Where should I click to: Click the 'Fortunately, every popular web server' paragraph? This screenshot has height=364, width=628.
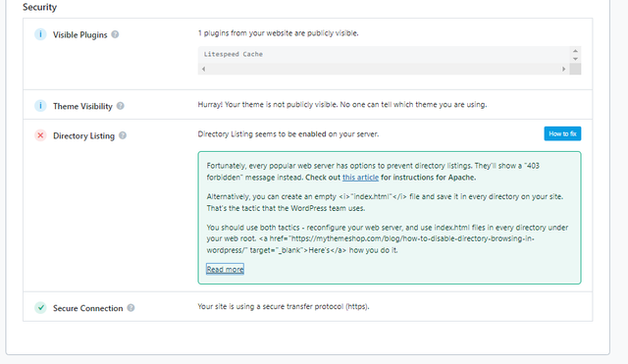tap(373, 172)
